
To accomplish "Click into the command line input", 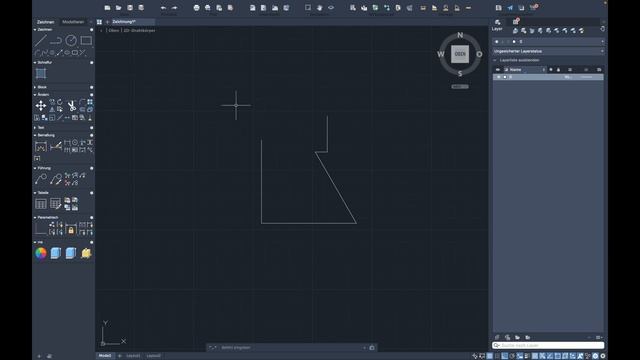I will (291, 348).
